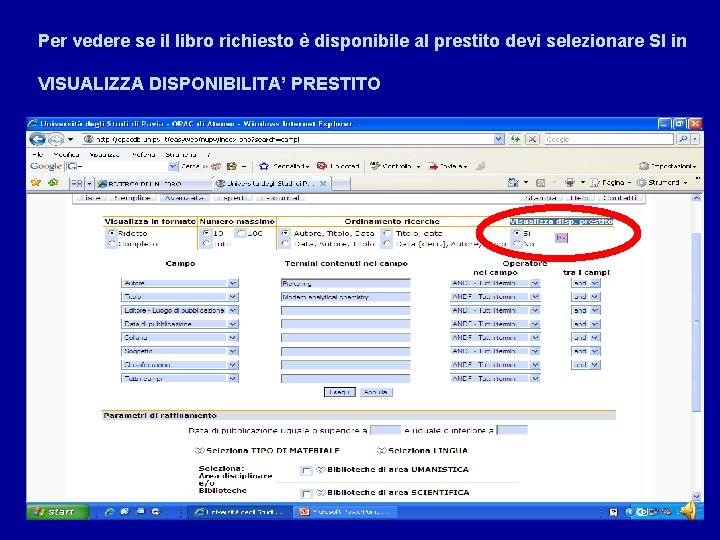
Task: Open the Visualizza menu in menu bar
Action: (x=104, y=155)
